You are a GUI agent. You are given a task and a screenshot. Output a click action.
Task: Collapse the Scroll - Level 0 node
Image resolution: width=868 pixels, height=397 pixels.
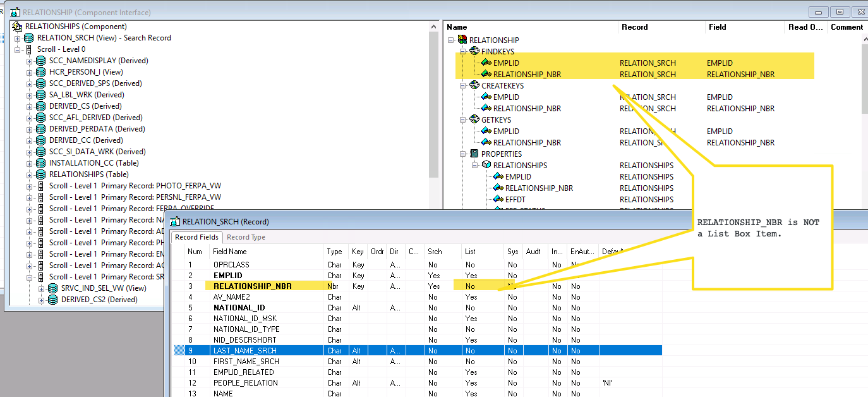point(18,49)
